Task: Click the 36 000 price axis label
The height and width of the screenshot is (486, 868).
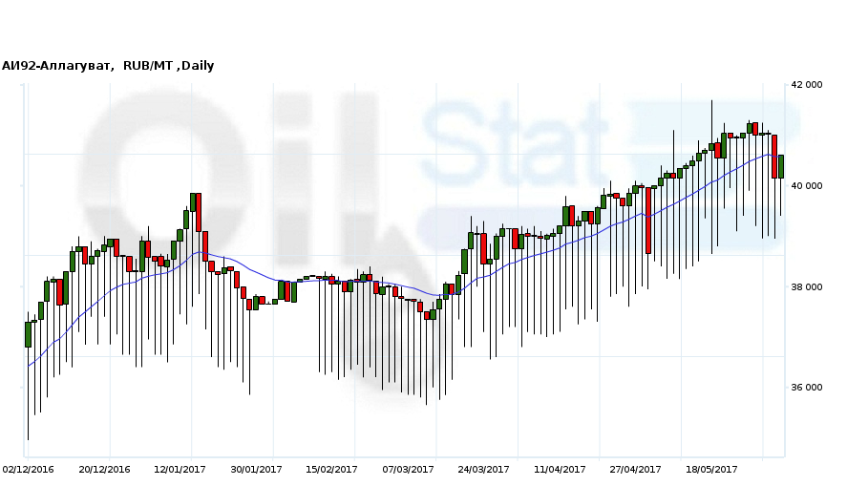Action: click(x=806, y=388)
